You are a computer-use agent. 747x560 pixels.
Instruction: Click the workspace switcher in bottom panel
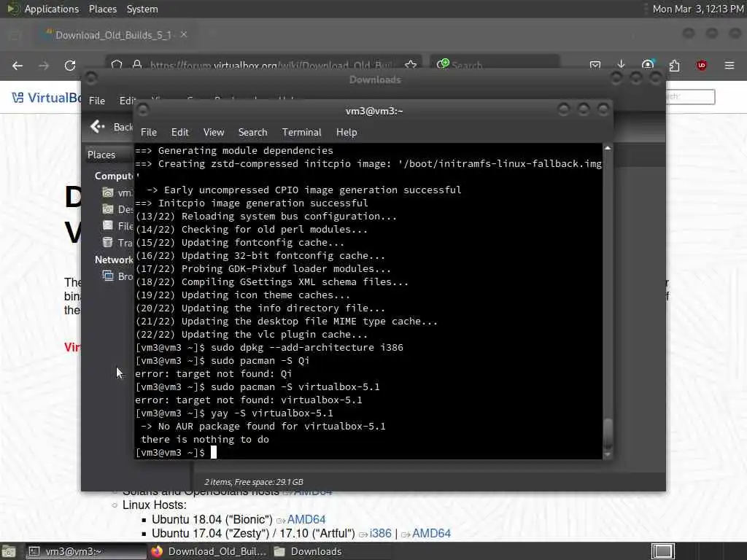coord(662,551)
